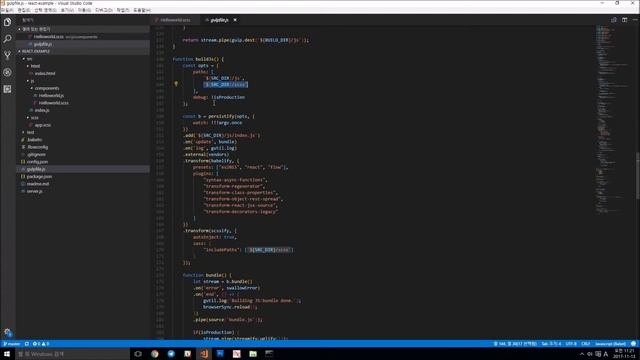
Task: Change the CRLF line ending in status bar
Action: 586,344
